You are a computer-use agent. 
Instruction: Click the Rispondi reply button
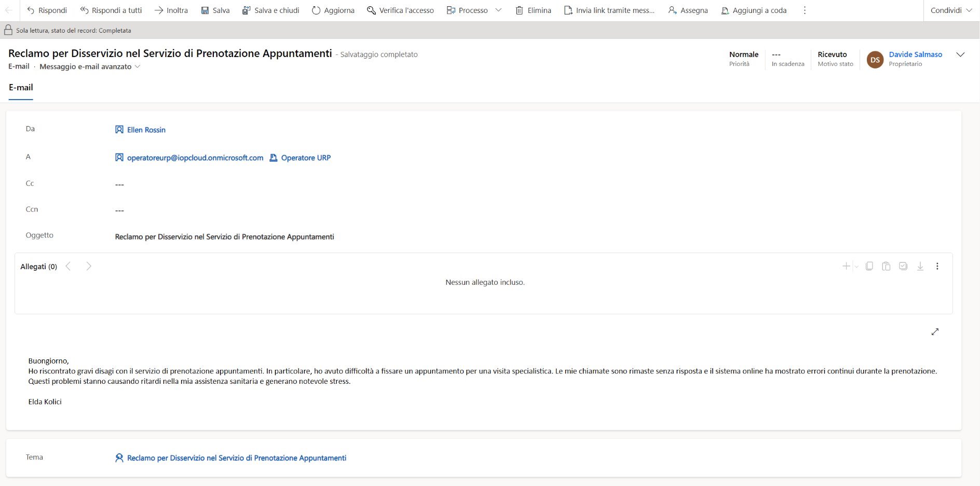47,10
